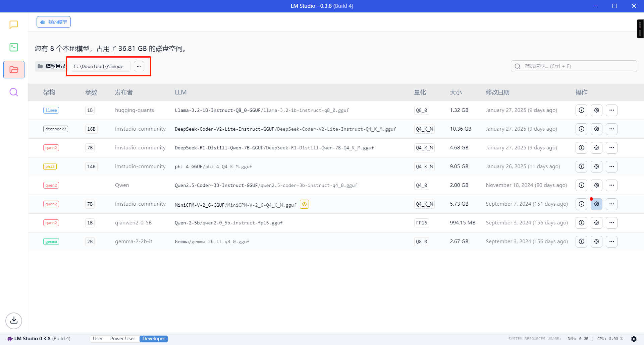Click the FP16 quantization badge
The width and height of the screenshot is (644, 345).
click(x=422, y=223)
